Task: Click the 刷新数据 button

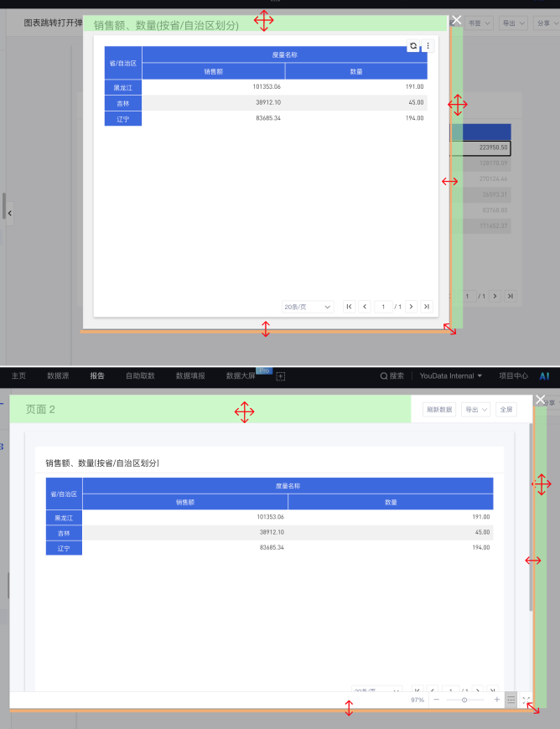Action: pos(439,410)
